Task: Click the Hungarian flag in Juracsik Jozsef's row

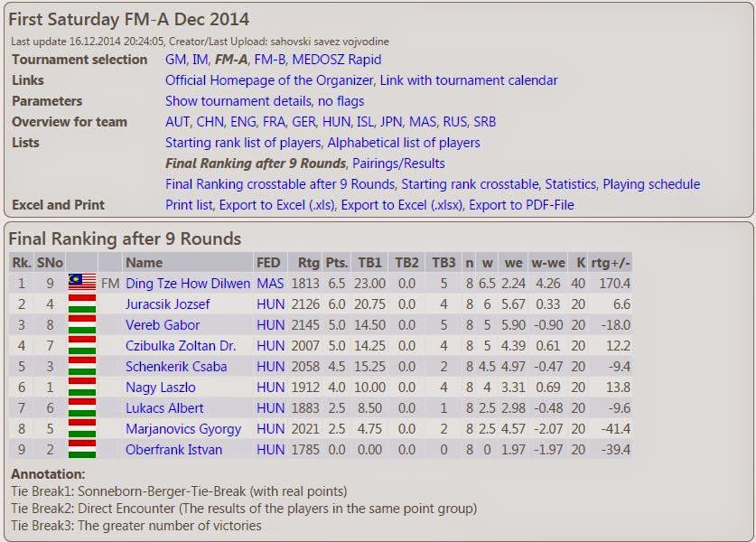Action: tap(82, 304)
